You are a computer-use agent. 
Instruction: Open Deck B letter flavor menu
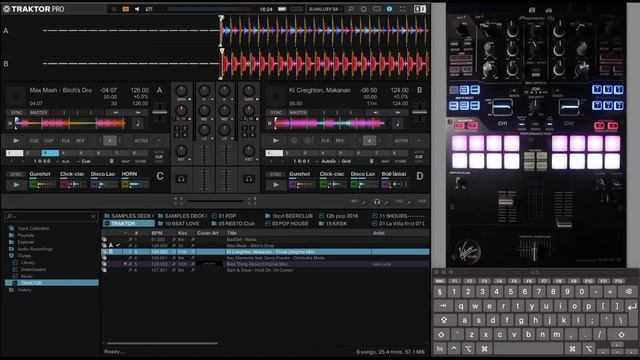pyautogui.click(x=419, y=90)
